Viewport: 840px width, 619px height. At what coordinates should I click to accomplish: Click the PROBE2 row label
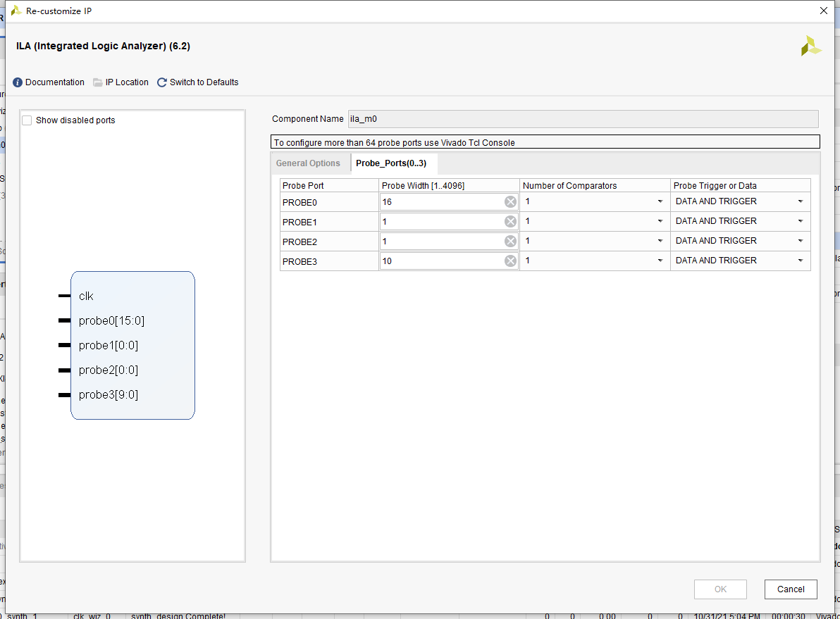pyautogui.click(x=300, y=242)
